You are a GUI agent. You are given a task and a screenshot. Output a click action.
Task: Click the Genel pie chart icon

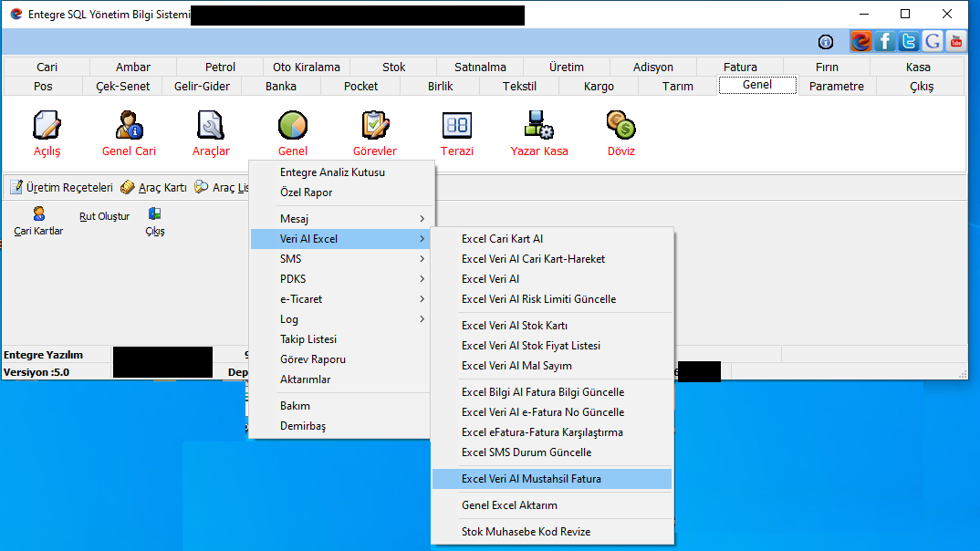pos(293,126)
